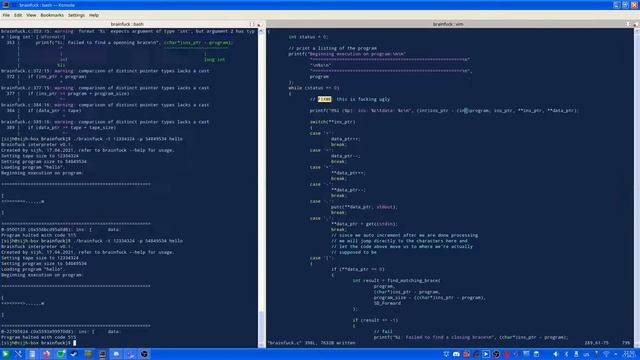Open the crossed-tools taskbar icon
Screen dimensions: 640x360
click(19, 354)
